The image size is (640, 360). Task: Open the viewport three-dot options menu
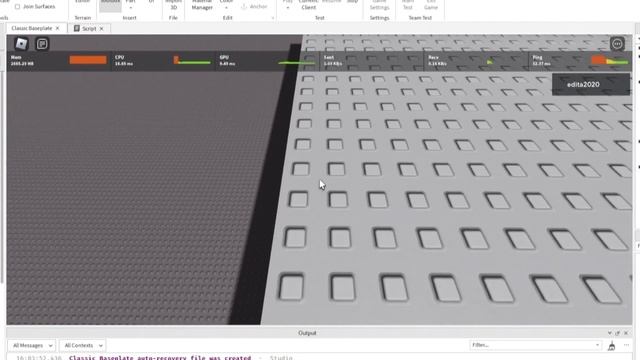617,44
